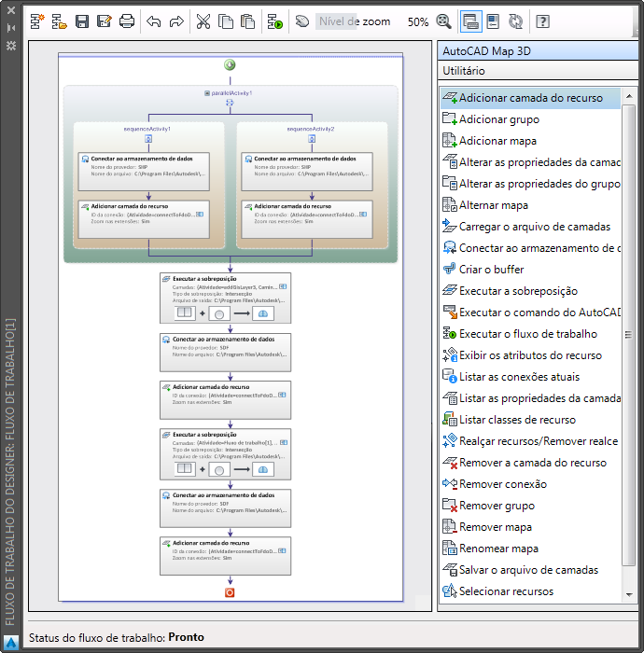Image resolution: width=644 pixels, height=653 pixels.
Task: Click Listar as conexões atuais icon
Action: 450,376
